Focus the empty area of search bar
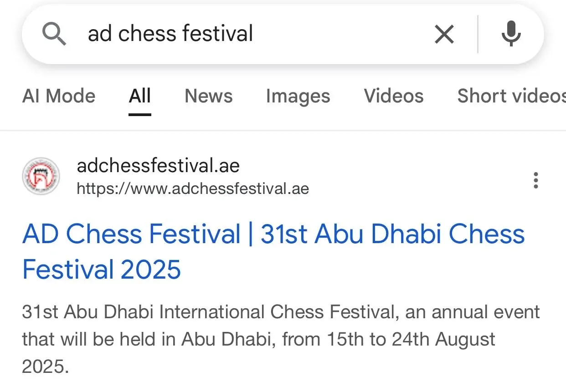 coord(342,34)
